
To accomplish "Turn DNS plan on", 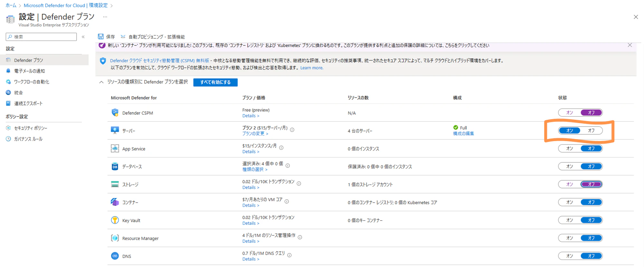I will (x=570, y=256).
